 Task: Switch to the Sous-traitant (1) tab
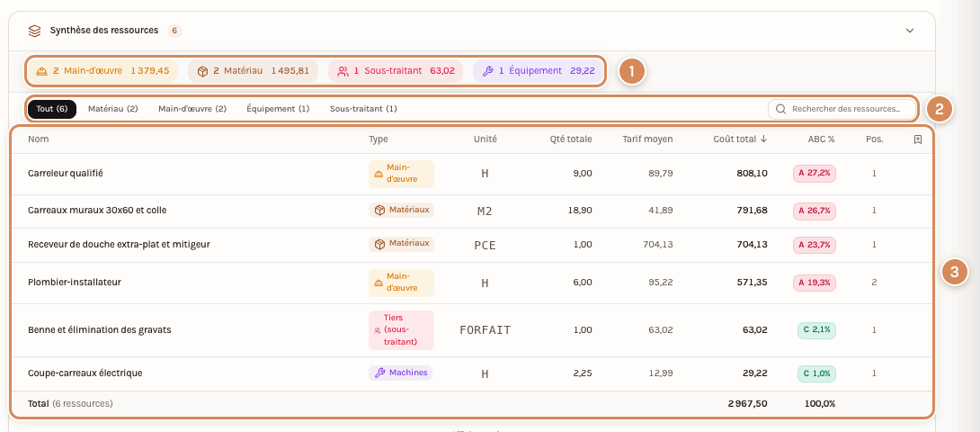tap(363, 109)
